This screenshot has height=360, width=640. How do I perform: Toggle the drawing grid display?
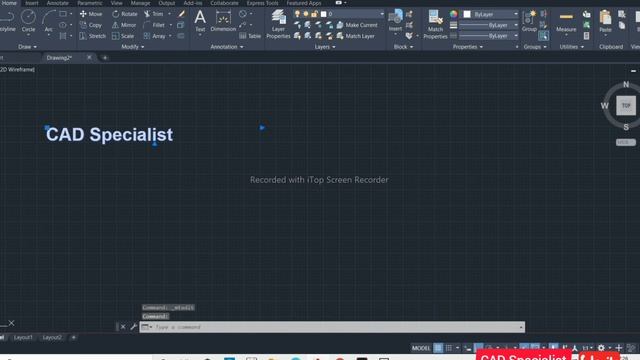pos(438,348)
